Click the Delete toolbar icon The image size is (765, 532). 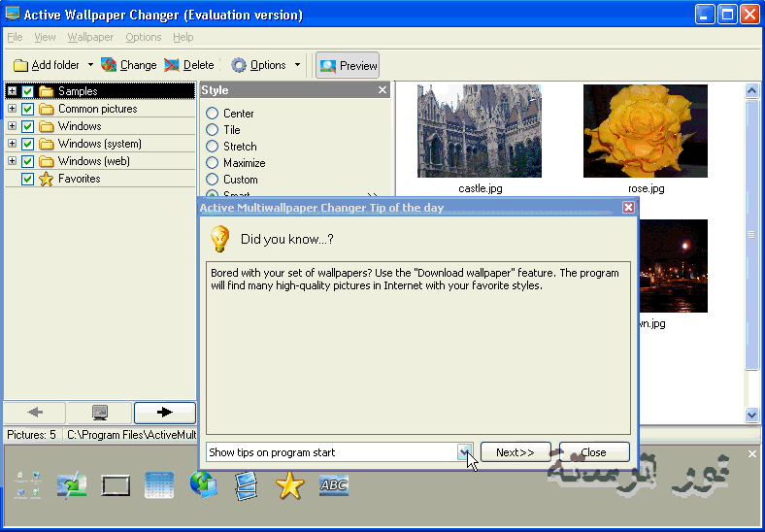pyautogui.click(x=171, y=65)
